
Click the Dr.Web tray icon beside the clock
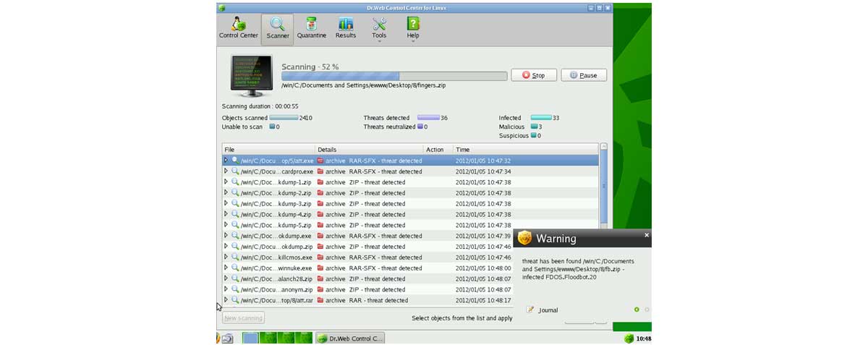tap(629, 338)
